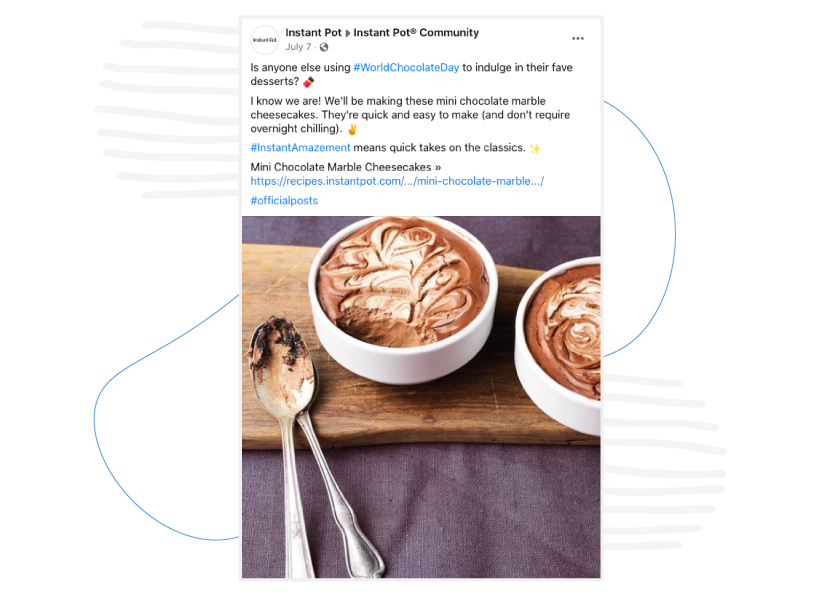Open the Instant Pot® Community group link
This screenshot has height=602, width=820.
click(416, 32)
